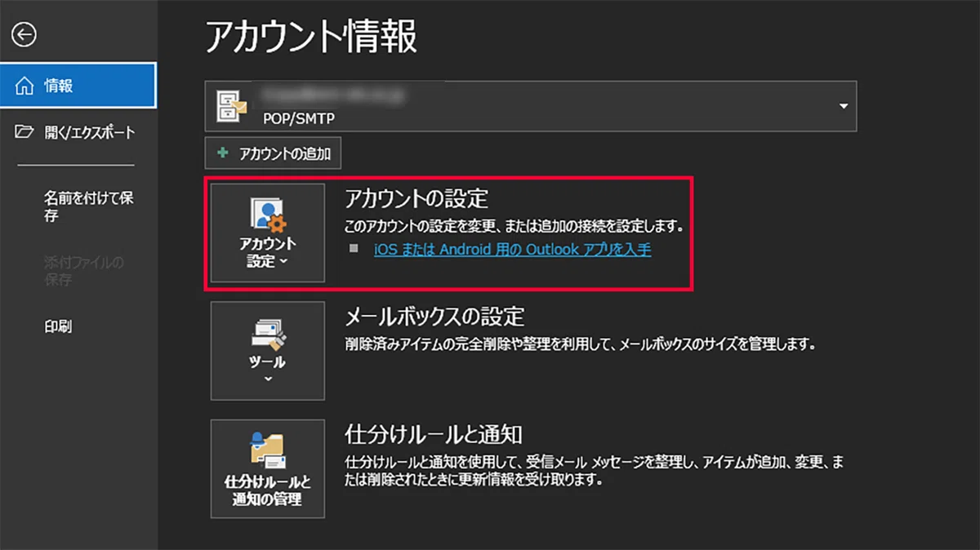The width and height of the screenshot is (980, 550).
Task: Click the rules and alerts folder icon
Action: click(268, 451)
